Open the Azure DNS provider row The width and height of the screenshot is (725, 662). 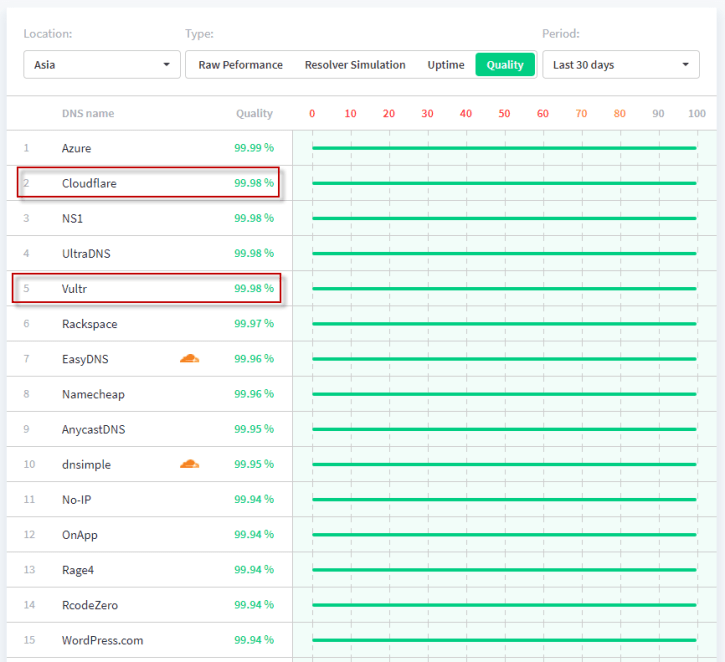76,148
